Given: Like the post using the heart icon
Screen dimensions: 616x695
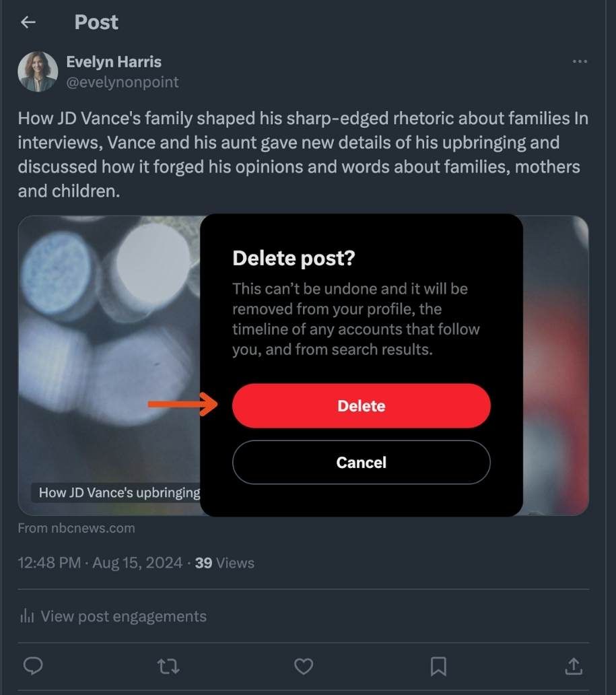Looking at the screenshot, I should coord(303,666).
